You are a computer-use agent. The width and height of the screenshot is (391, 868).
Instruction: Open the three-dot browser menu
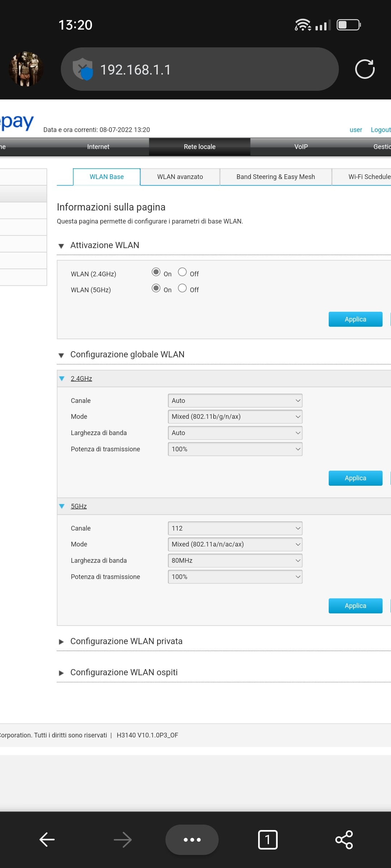coord(192,839)
